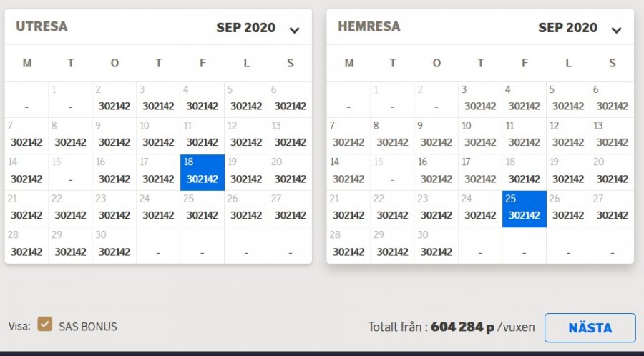The width and height of the screenshot is (644, 356).
Task: Choose September 11 in the Utresa calendar
Action: tap(203, 136)
